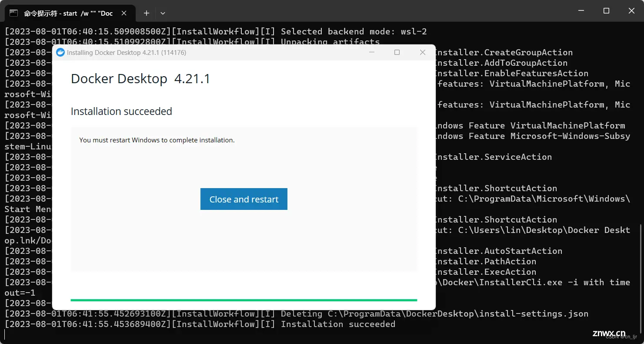Screen dimensions: 644x344
Task: Close the Docker Desktop installer window
Action: click(422, 52)
